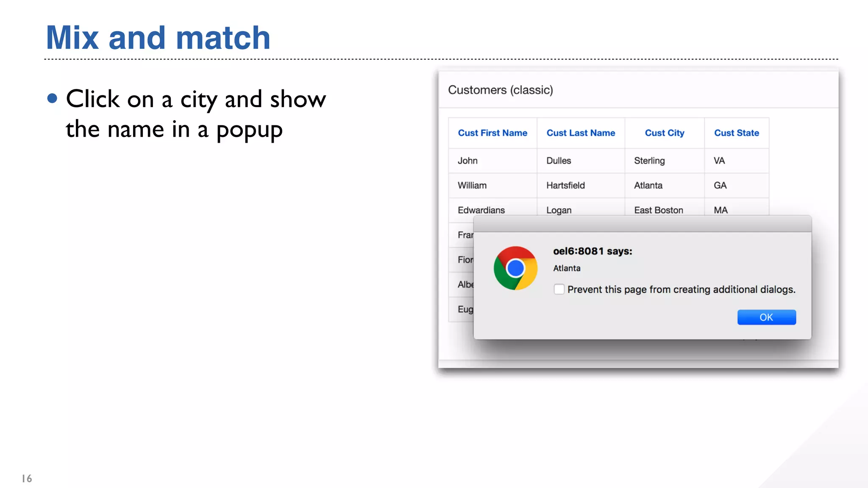The image size is (868, 488).
Task: Click the Chrome logo in the dialog
Action: pos(515,268)
